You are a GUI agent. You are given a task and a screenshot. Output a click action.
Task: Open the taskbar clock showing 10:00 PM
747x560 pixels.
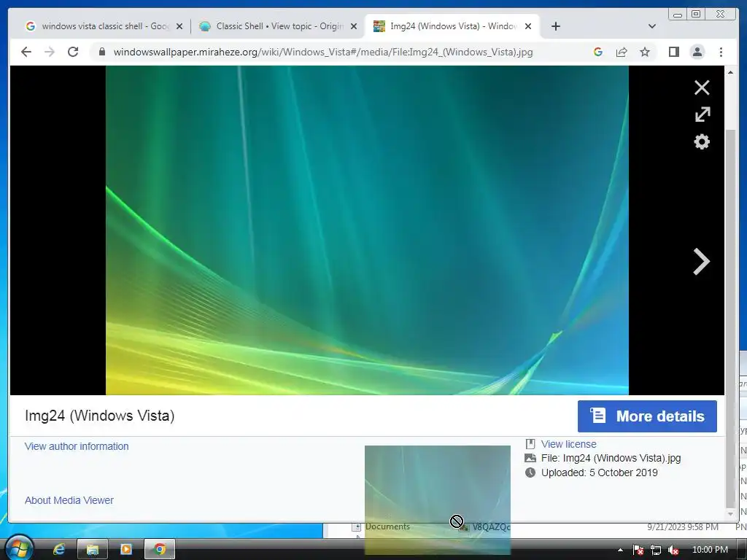(710, 550)
